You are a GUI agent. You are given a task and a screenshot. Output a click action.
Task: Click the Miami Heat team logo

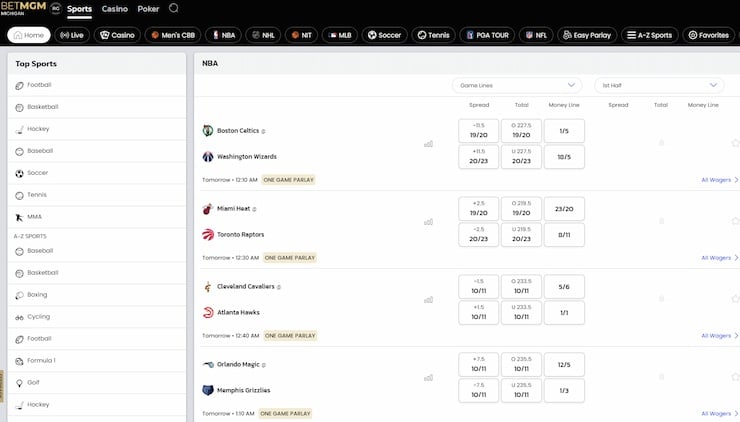[208, 208]
